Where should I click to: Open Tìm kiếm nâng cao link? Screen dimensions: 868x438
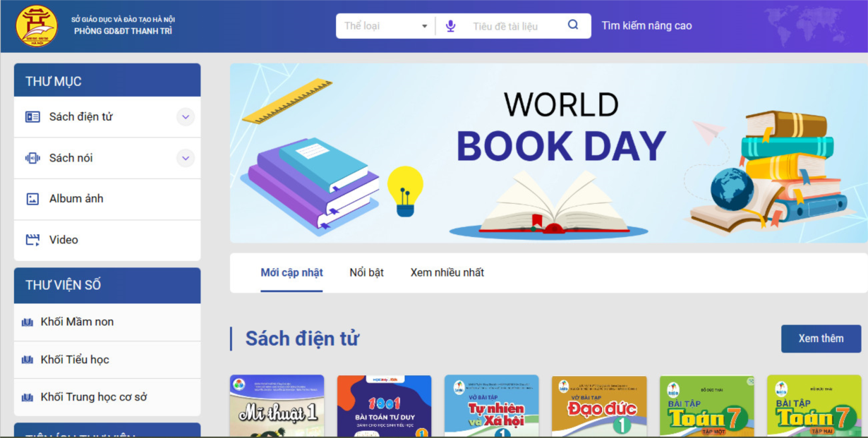[x=646, y=26]
